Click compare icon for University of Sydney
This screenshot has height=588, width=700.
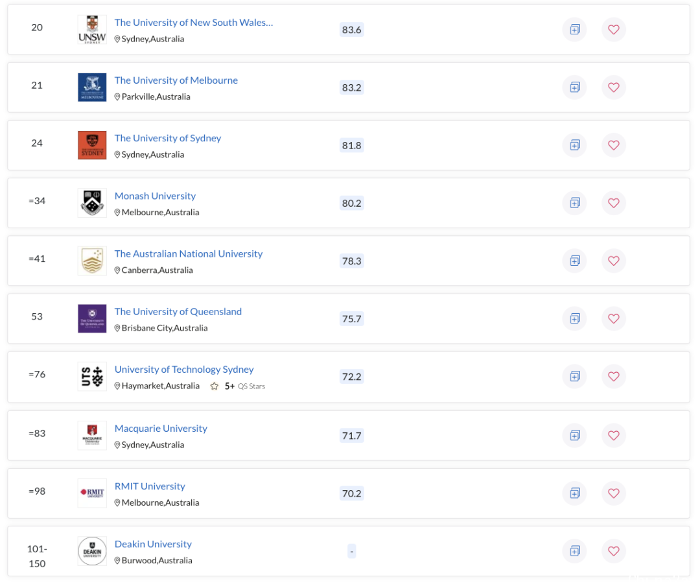point(574,145)
